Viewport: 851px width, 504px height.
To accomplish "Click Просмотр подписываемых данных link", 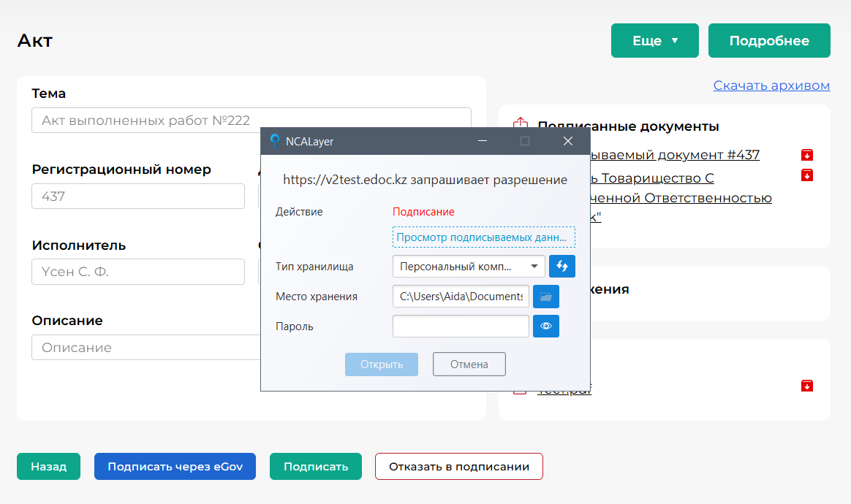I will [483, 237].
